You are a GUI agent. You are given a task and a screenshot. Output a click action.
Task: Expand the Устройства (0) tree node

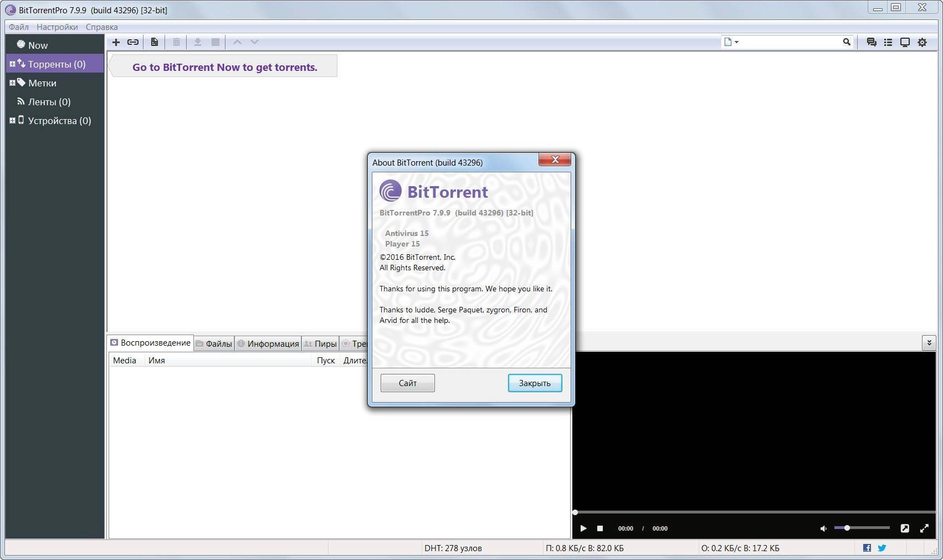(x=12, y=121)
